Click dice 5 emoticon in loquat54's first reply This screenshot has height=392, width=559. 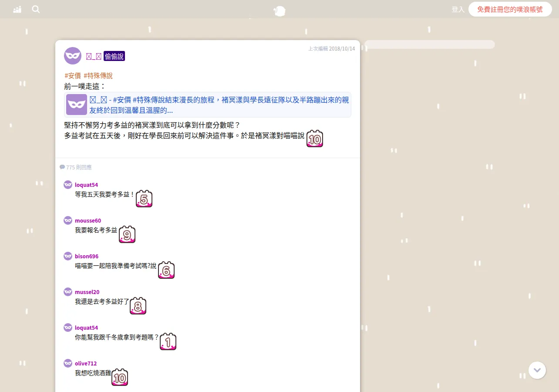click(x=144, y=199)
